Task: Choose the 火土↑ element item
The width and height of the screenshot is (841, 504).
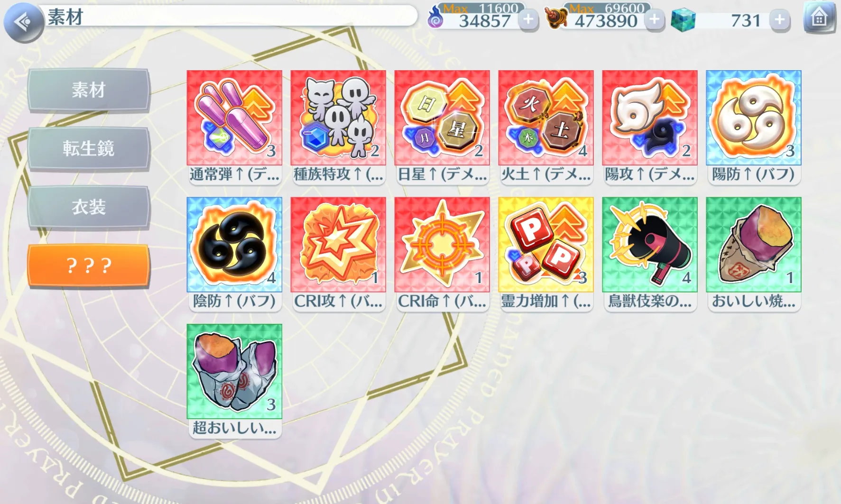Action: [x=546, y=127]
